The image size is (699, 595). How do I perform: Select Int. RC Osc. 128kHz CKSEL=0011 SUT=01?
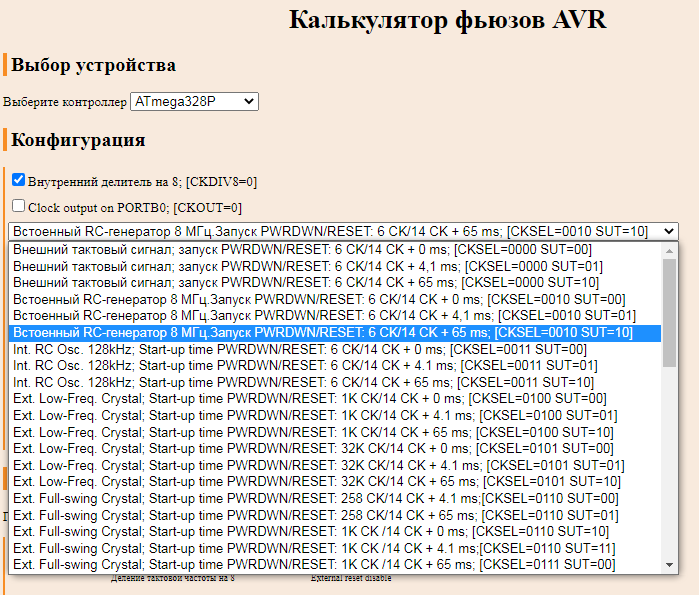click(335, 366)
